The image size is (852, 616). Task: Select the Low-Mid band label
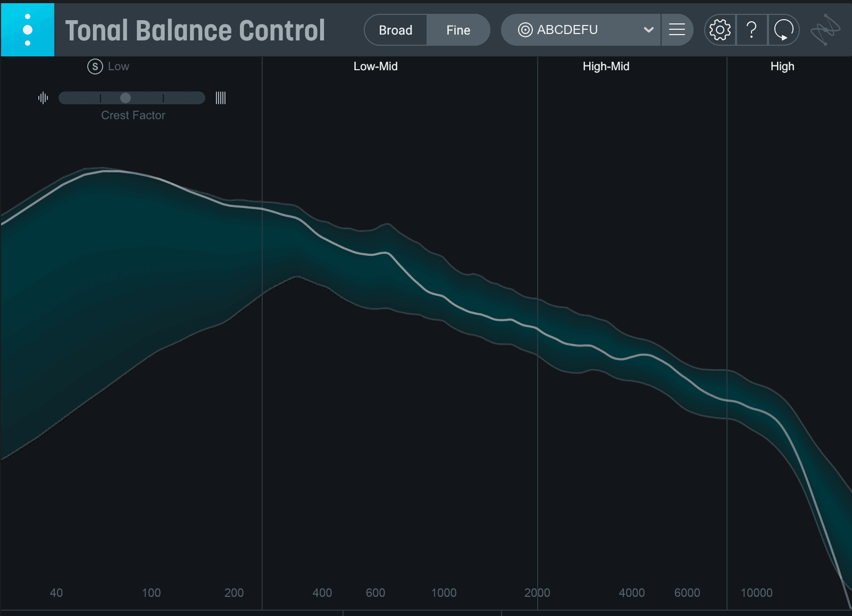point(375,66)
